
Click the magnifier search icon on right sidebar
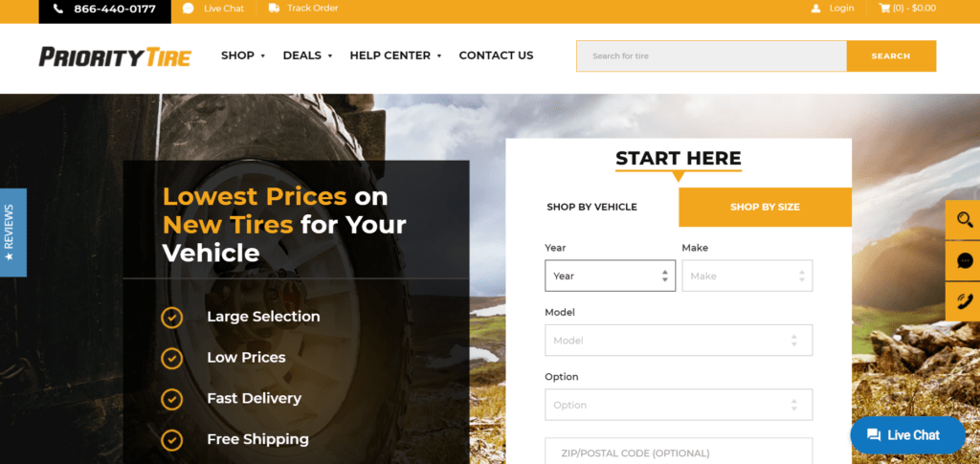[965, 220]
